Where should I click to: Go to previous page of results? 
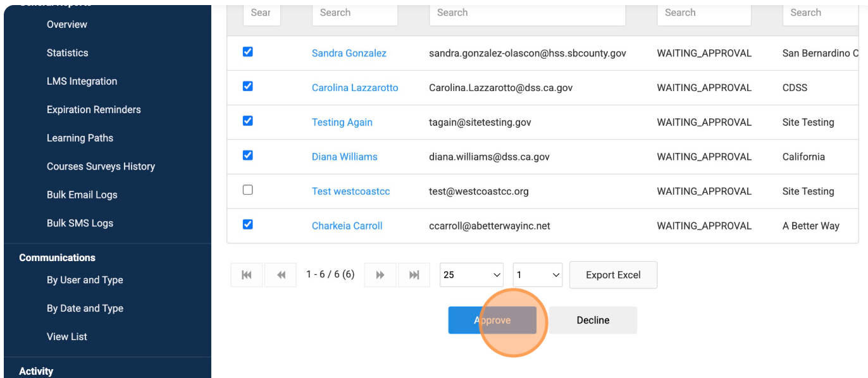(281, 275)
